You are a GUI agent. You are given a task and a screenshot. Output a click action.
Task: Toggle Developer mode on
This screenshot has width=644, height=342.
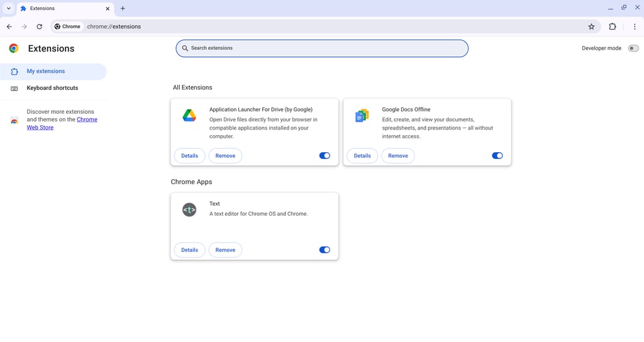[x=633, y=48]
